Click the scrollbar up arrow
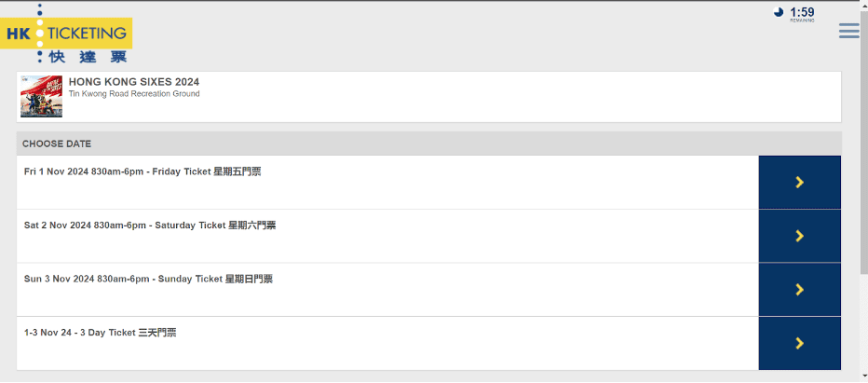868x383 pixels. 863,6
